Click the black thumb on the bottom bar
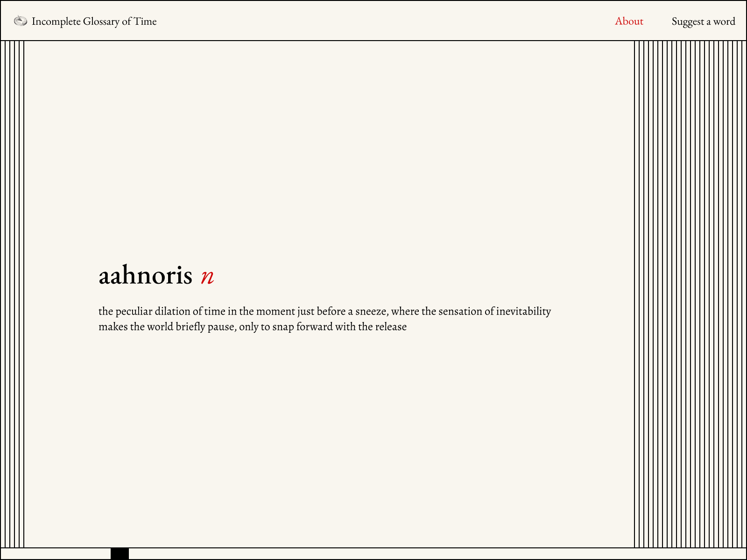 [120, 554]
